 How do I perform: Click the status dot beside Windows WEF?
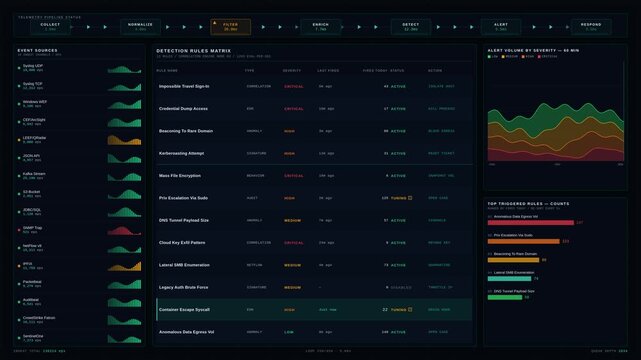pos(19,104)
